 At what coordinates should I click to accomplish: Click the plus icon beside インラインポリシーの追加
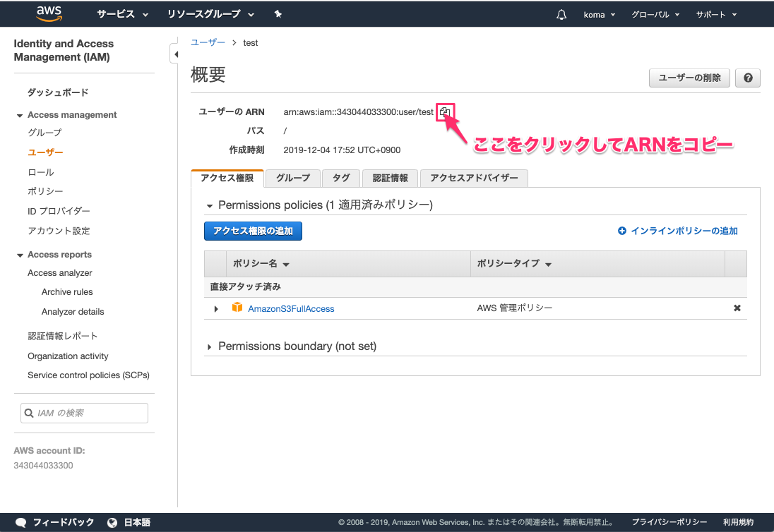[x=621, y=231]
